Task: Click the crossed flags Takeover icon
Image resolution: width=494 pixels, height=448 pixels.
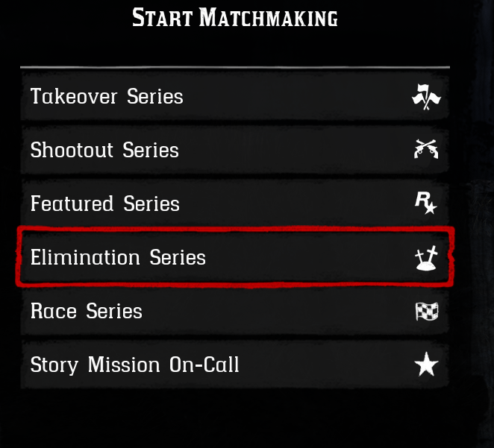Action: coord(426,97)
